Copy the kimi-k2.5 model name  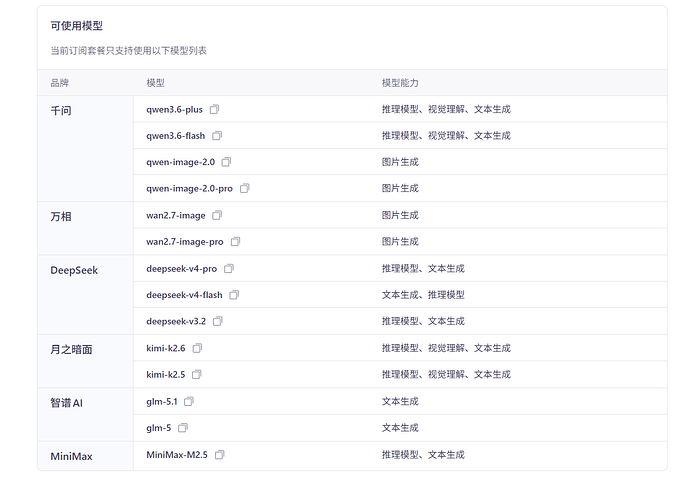pyautogui.click(x=197, y=375)
